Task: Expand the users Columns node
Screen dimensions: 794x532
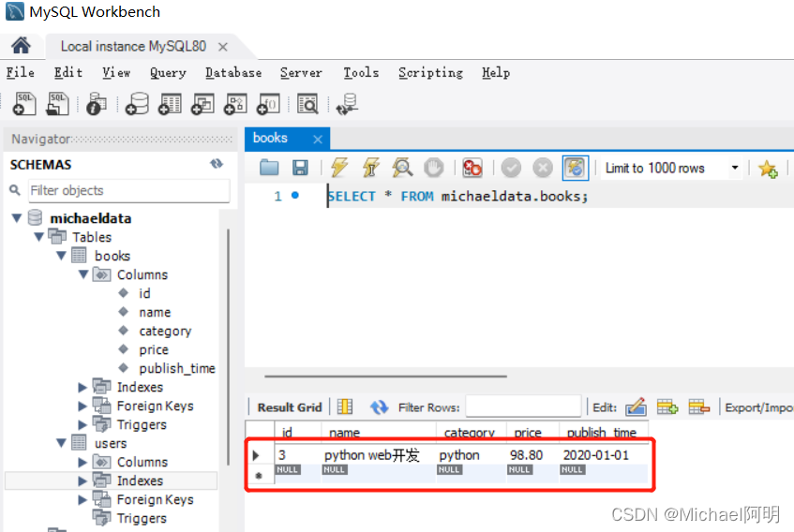Action: [82, 462]
